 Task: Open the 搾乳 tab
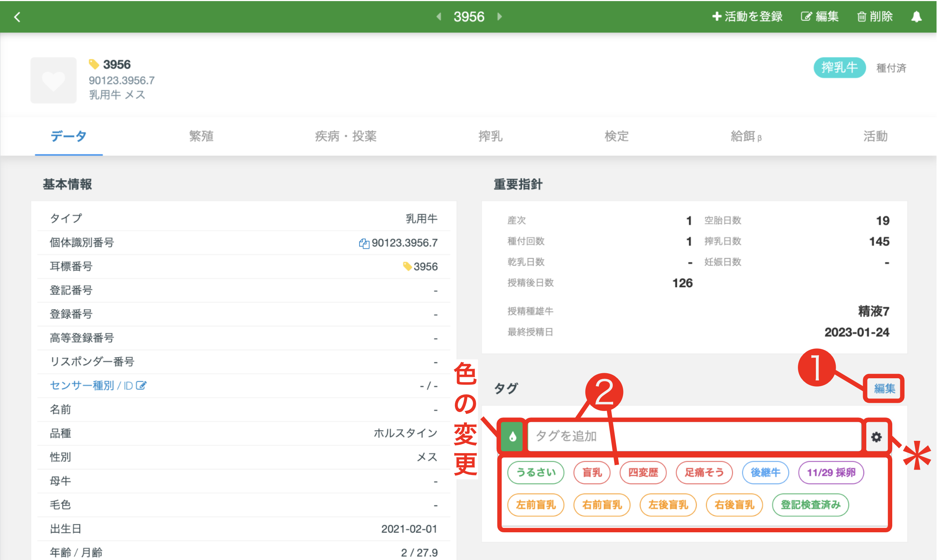click(490, 136)
